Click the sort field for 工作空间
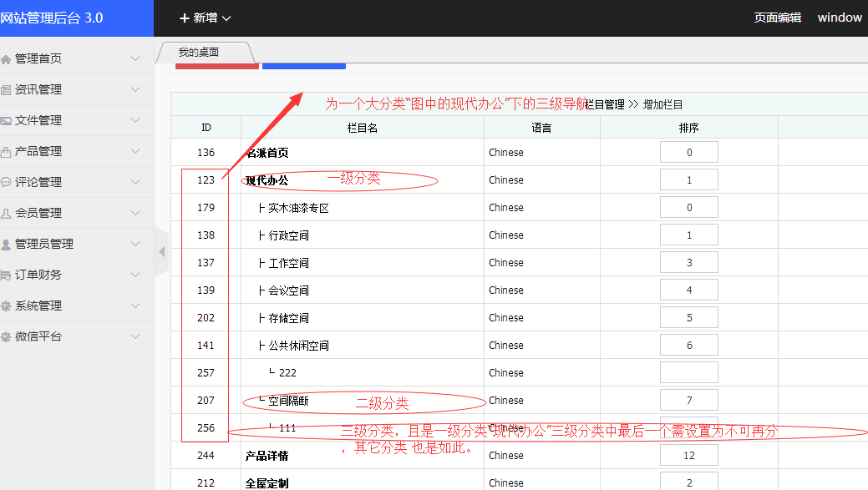This screenshot has height=490, width=868. point(689,263)
